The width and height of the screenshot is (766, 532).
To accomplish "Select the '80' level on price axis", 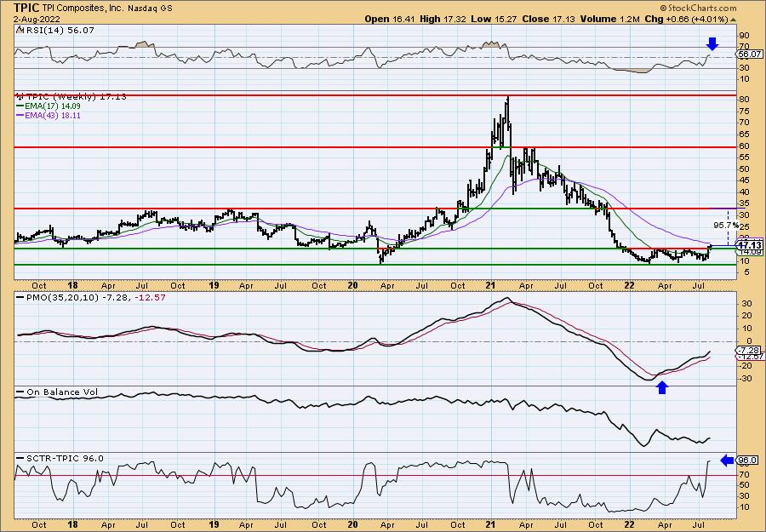I will coord(745,100).
